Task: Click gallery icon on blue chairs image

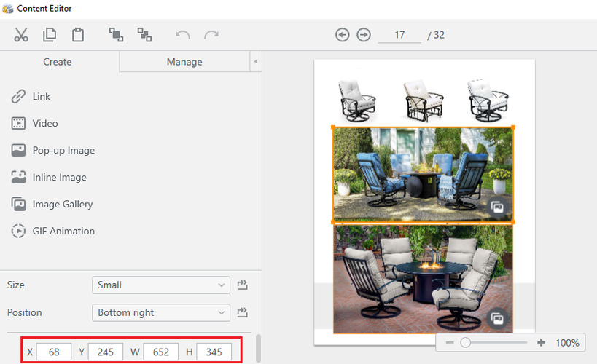Action: click(497, 207)
